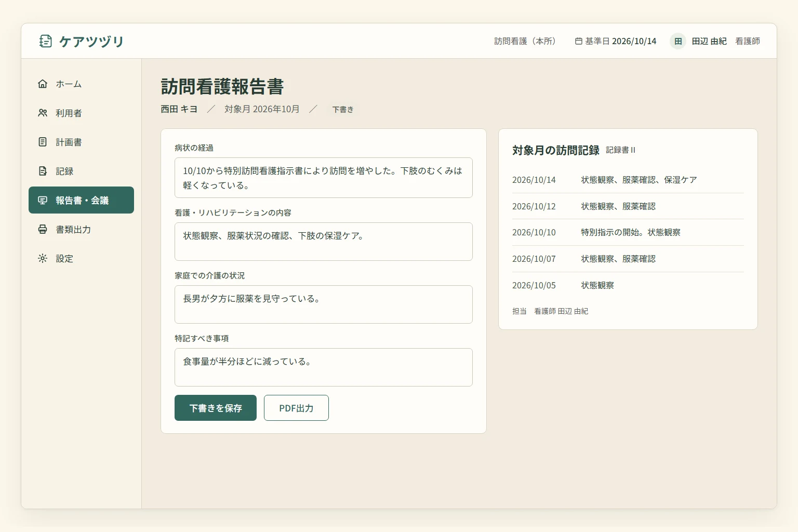Click the file icon beside 記録
This screenshot has height=532, width=798.
click(x=43, y=171)
